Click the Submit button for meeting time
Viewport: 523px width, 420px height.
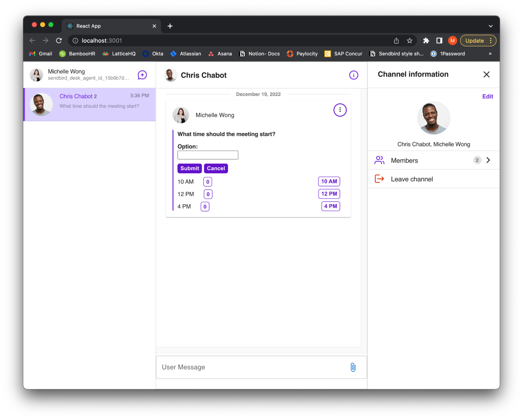point(189,168)
